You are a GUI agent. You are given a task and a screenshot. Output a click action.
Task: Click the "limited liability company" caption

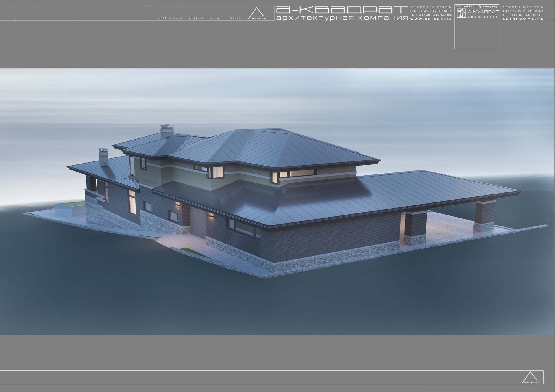(x=477, y=6)
